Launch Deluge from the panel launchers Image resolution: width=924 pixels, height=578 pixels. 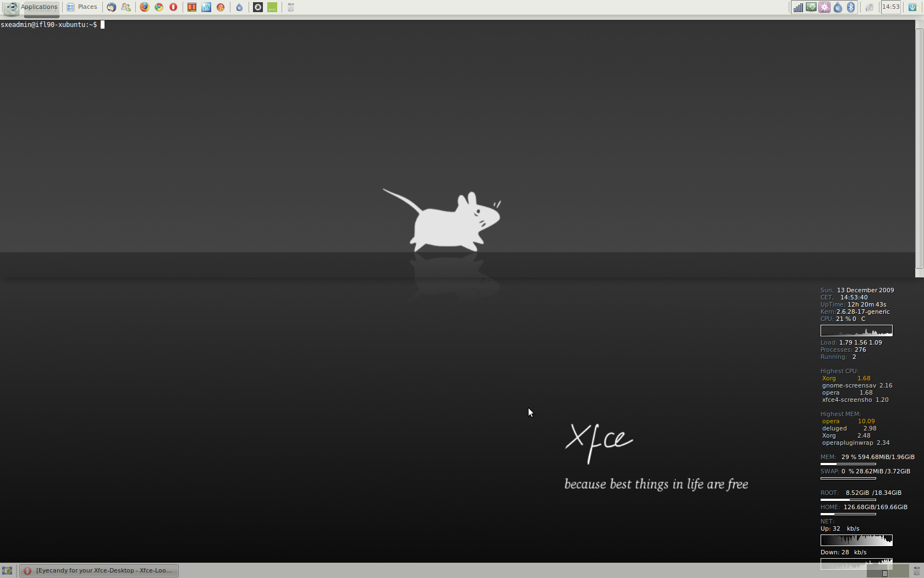coord(239,7)
